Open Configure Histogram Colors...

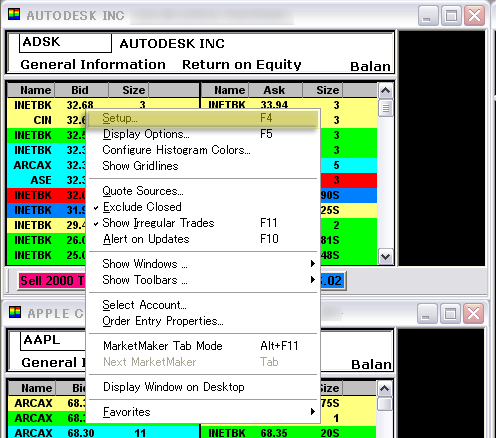coord(203,150)
